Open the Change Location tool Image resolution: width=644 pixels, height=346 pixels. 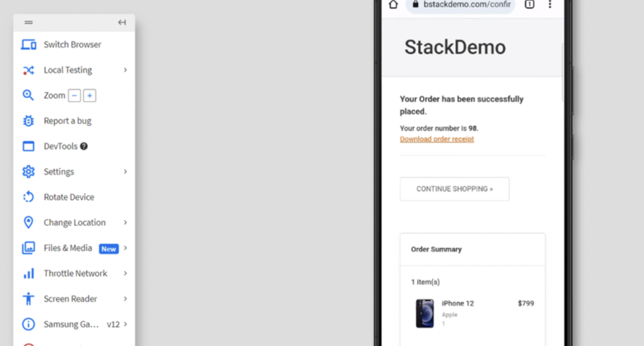pos(74,222)
